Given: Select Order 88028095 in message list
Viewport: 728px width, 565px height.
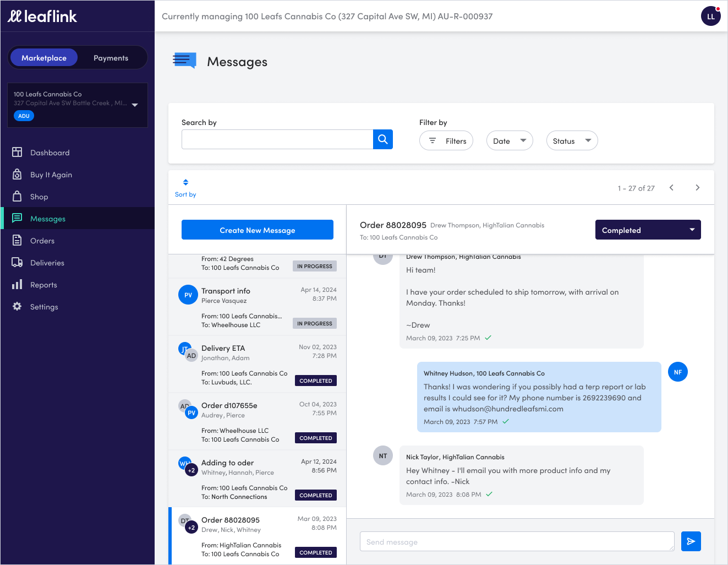Looking at the screenshot, I should coord(257,536).
